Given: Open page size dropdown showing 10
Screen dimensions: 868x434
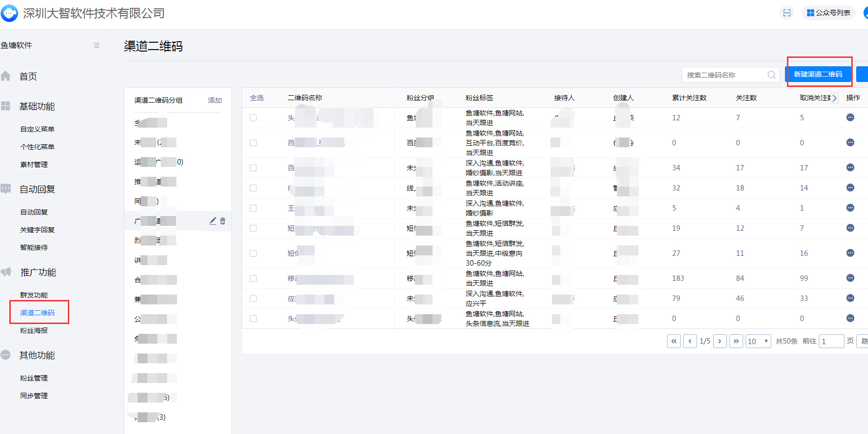Looking at the screenshot, I should 758,341.
